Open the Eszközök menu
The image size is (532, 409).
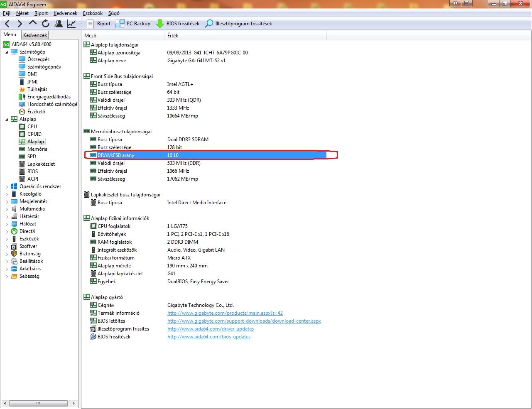coord(93,13)
